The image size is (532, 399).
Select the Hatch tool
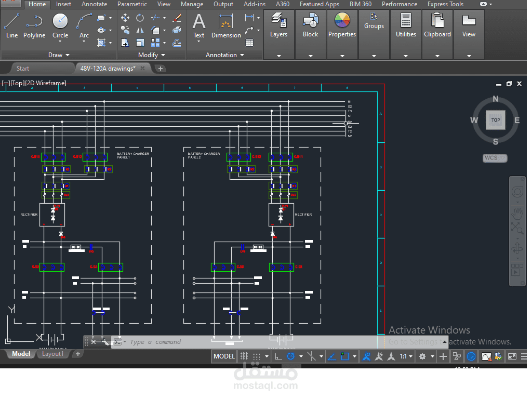click(101, 43)
